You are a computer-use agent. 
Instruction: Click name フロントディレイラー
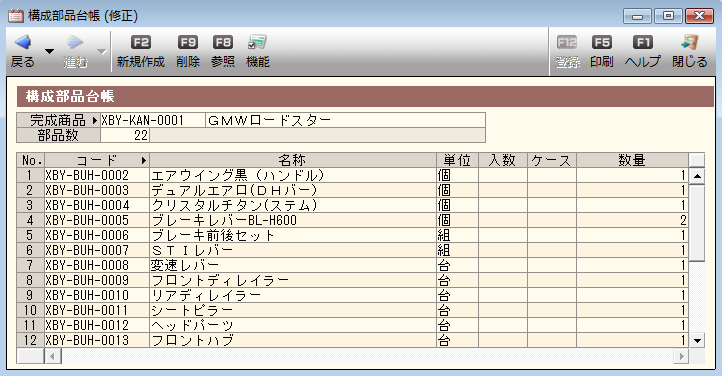(220, 280)
